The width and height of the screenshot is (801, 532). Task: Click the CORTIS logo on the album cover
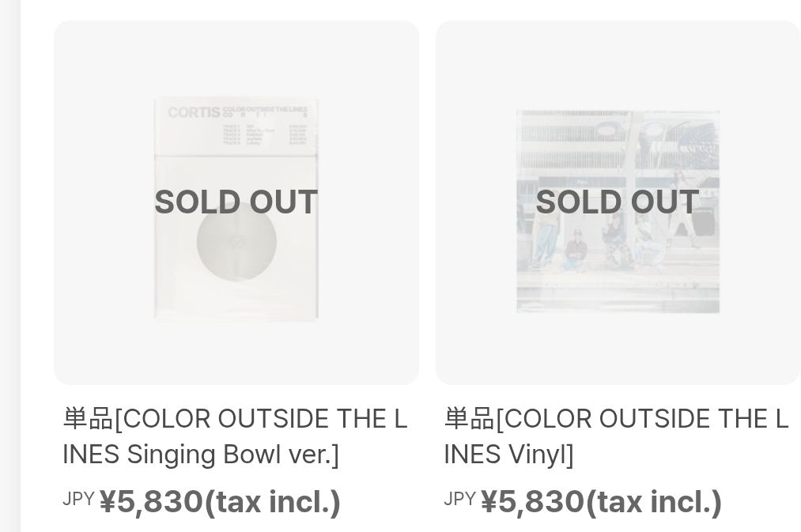pos(193,112)
